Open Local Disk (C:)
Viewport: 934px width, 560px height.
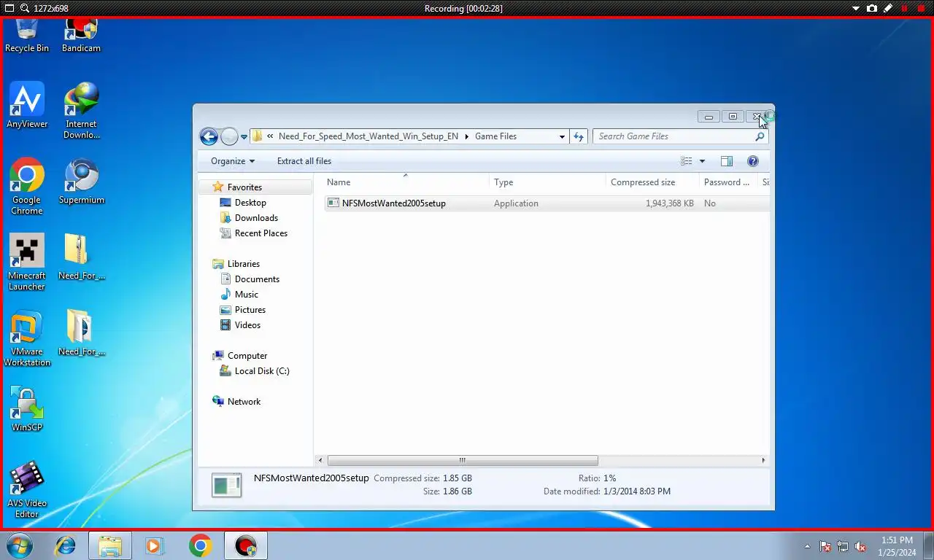(x=262, y=371)
